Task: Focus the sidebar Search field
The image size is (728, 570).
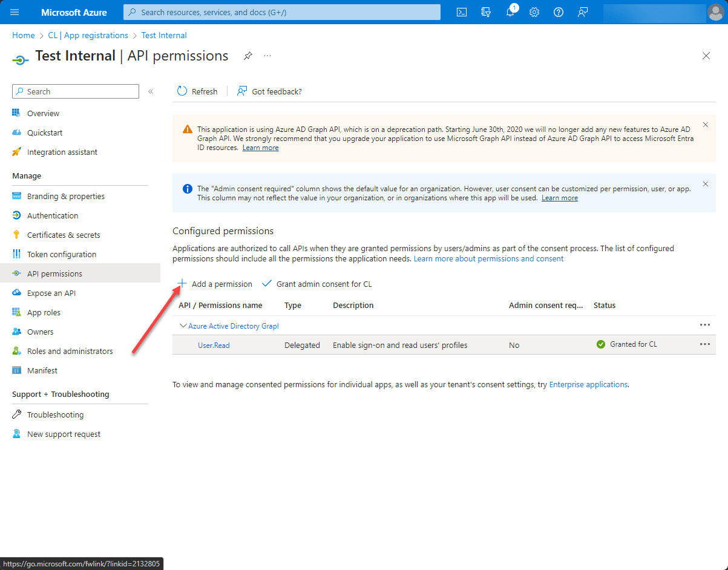Action: point(76,91)
